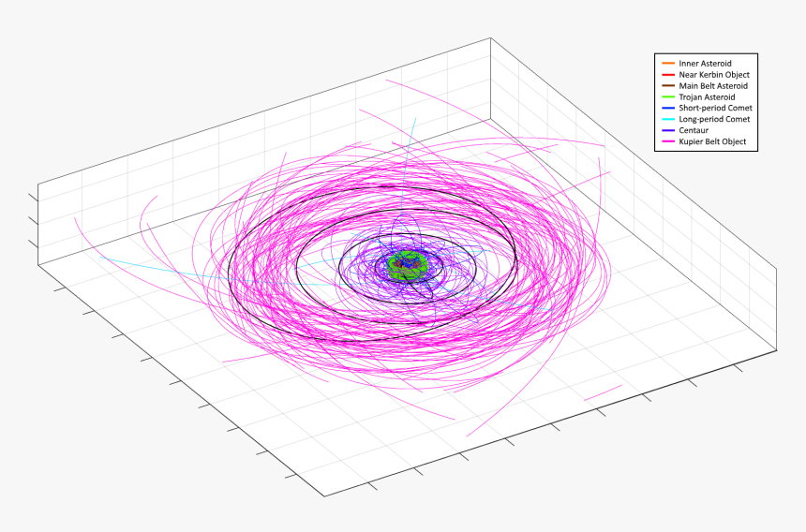This screenshot has height=532, width=806.
Task: Click the purple Centaur color line
Action: click(668, 131)
